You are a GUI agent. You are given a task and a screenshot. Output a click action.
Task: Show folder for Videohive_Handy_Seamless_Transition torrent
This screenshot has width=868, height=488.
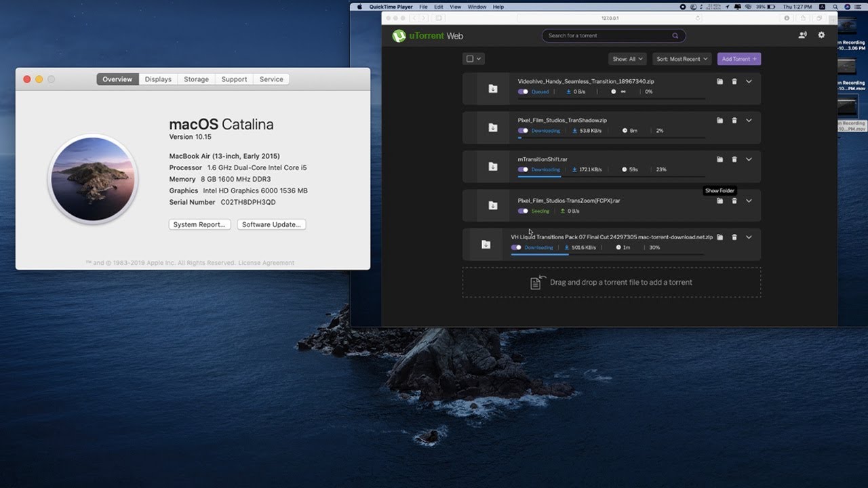719,81
